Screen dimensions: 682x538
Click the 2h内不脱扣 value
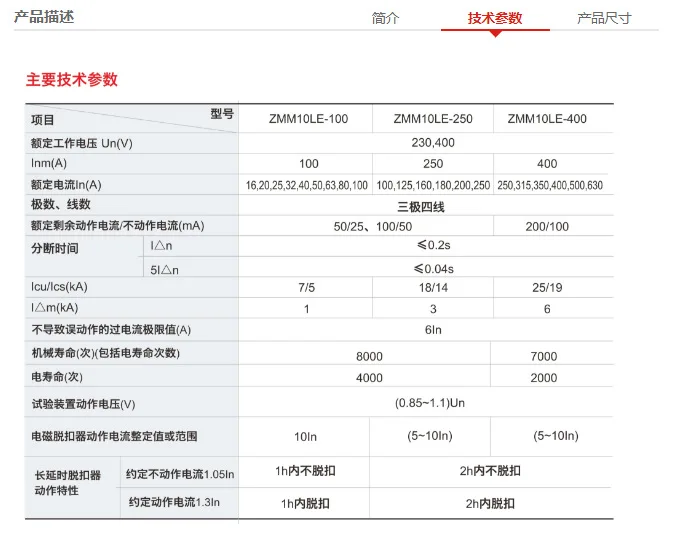point(490,471)
